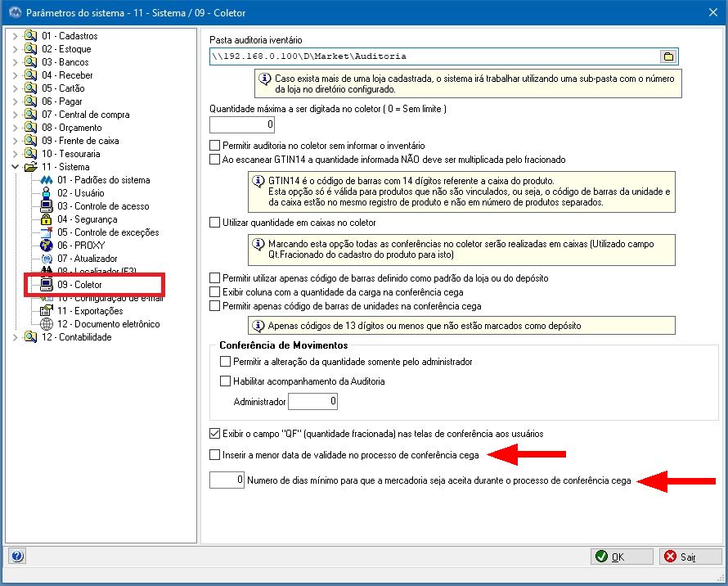
Task: Click the 09 - Frente de caixa folder icon
Action: [30, 140]
